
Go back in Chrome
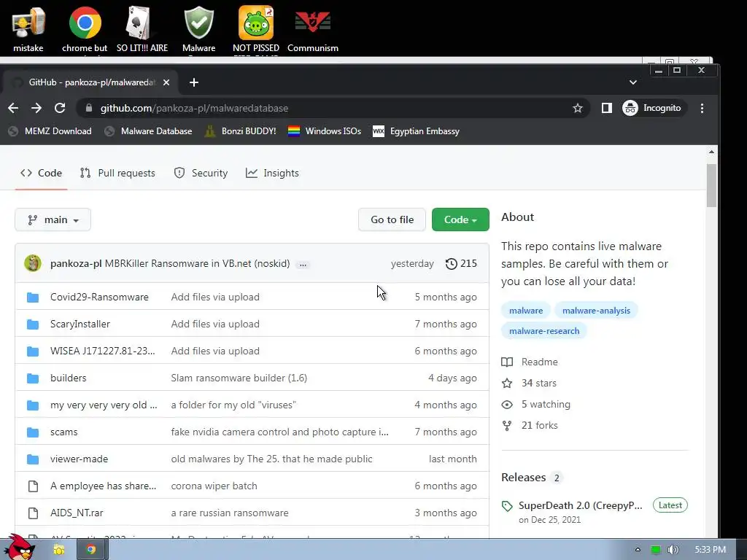point(13,108)
